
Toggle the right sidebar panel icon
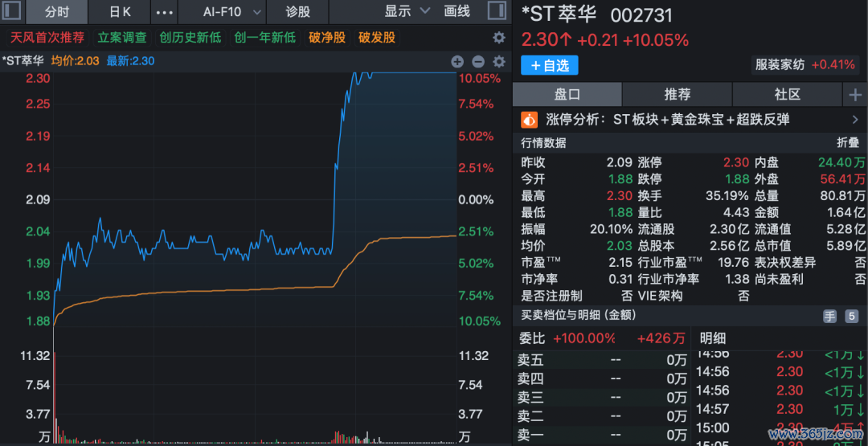pyautogui.click(x=497, y=11)
